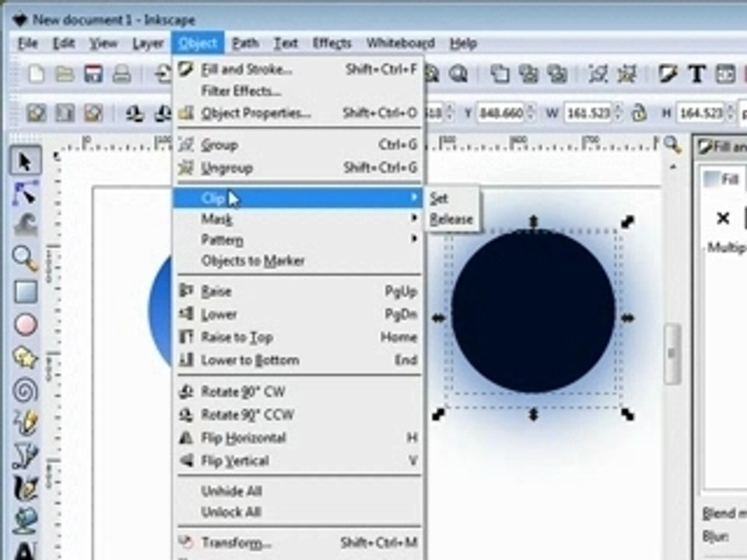This screenshot has height=560, width=747.
Task: Expand the Mask submenu
Action: pos(298,219)
